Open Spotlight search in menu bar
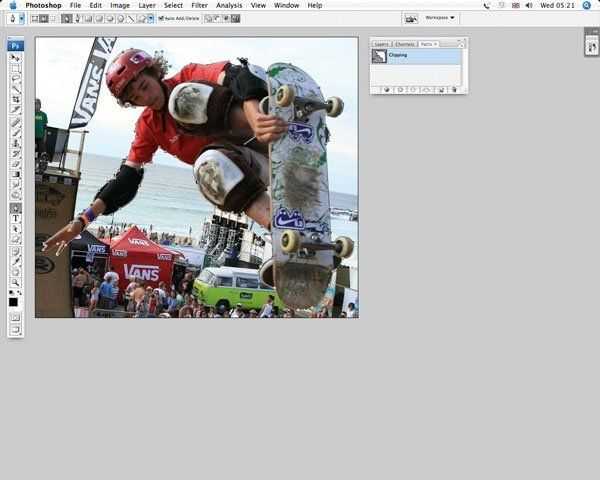This screenshot has height=480, width=600. (x=587, y=5)
